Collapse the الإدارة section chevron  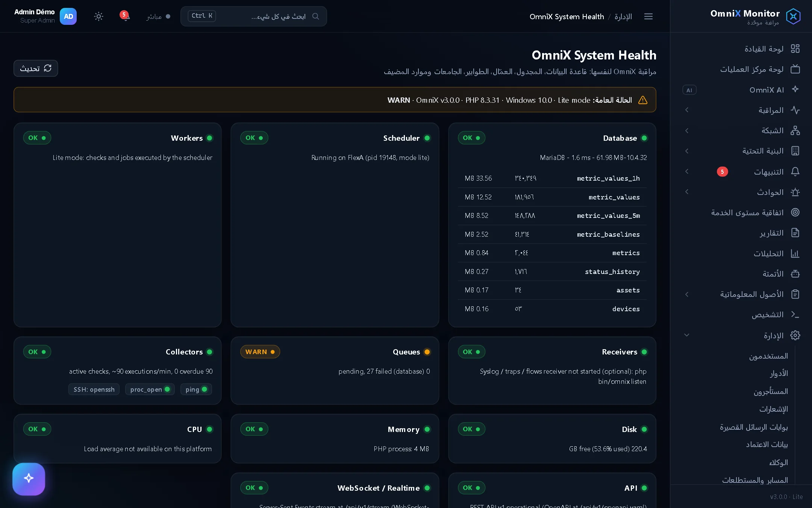coord(687,335)
